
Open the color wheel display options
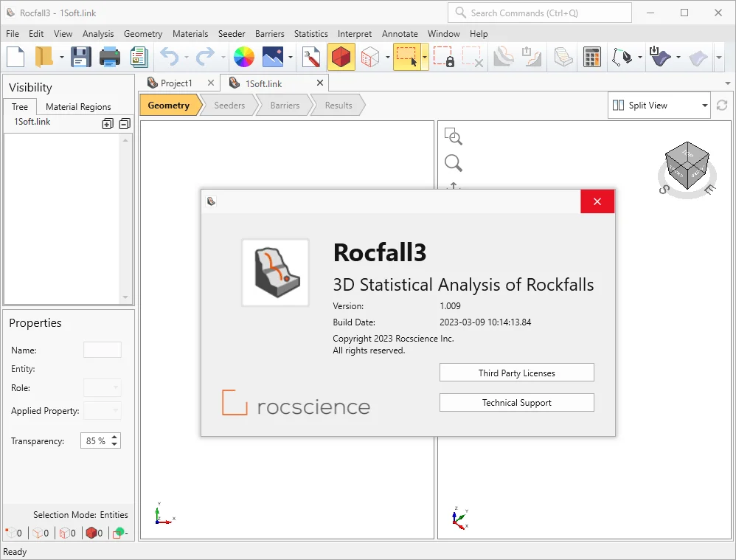tap(244, 58)
